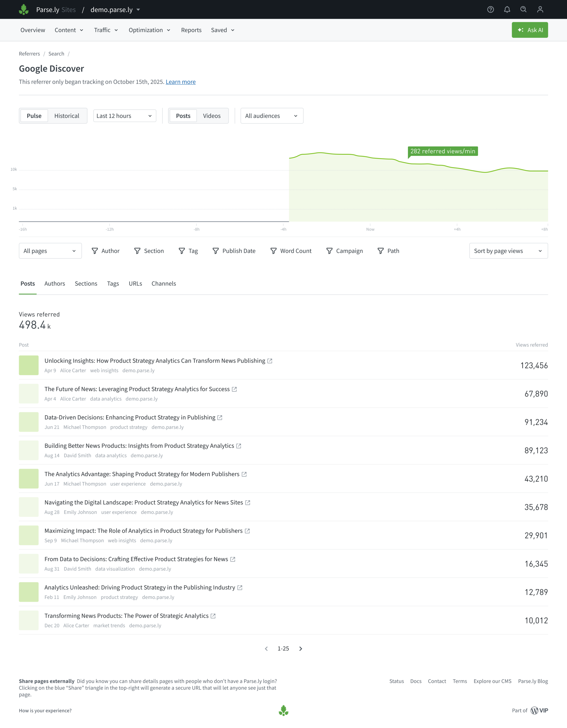Switch to Historical mode toggle

(x=67, y=116)
